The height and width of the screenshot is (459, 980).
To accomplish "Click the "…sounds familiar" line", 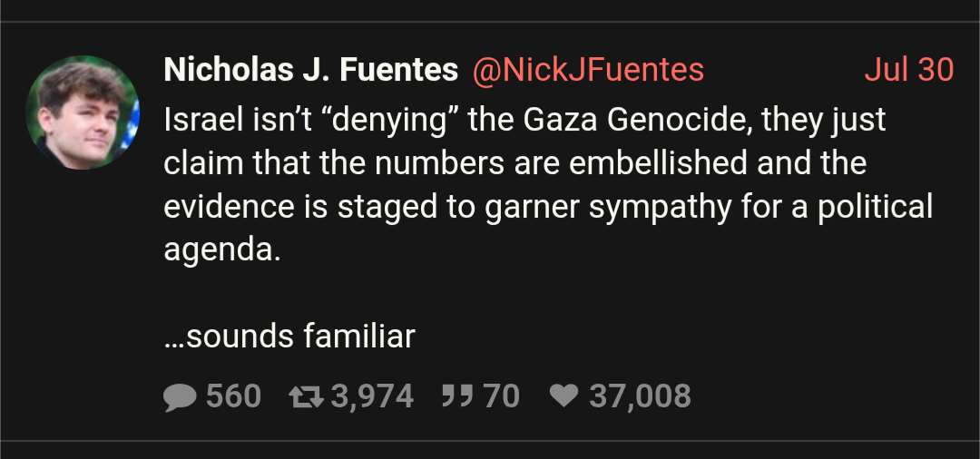I will tap(289, 337).
